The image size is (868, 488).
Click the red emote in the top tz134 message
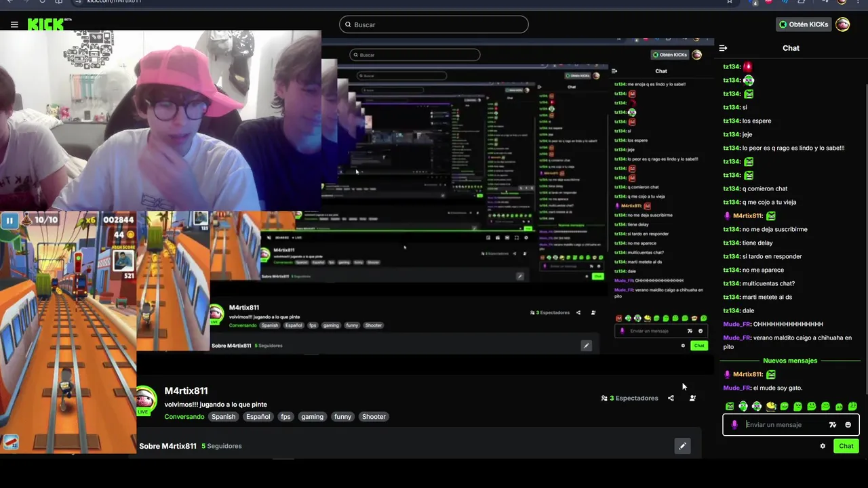coord(748,66)
